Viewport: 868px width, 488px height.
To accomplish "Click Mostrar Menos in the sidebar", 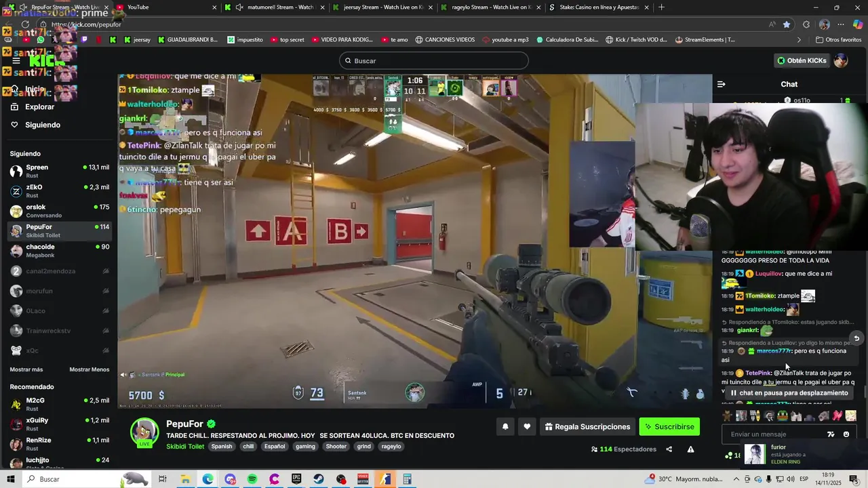I will pyautogui.click(x=90, y=369).
